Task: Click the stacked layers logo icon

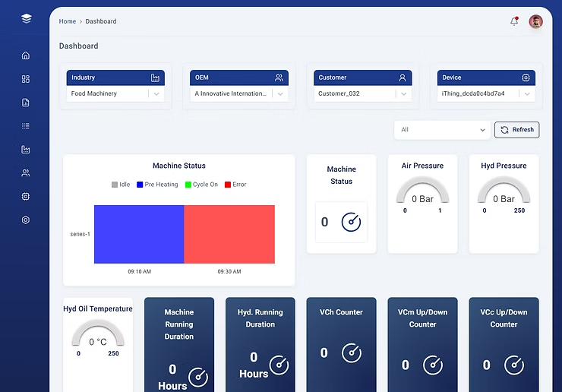Action: [27, 18]
